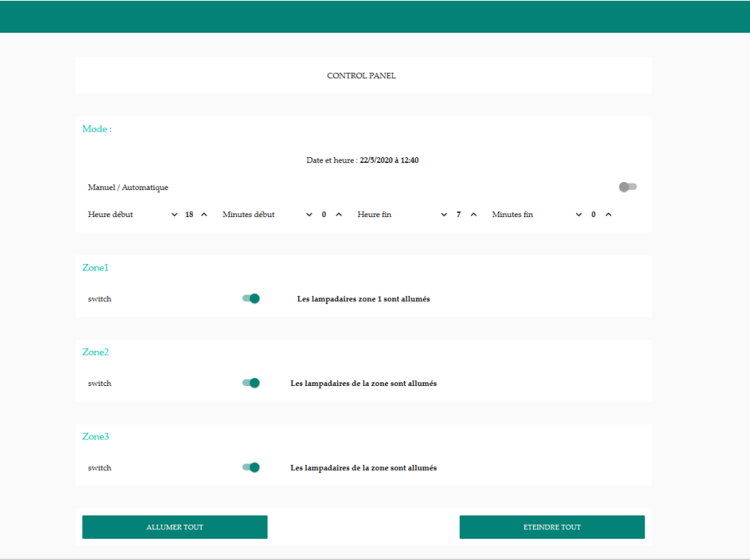Select the Heure début value 18
The width and height of the screenshot is (750, 560).
point(189,214)
